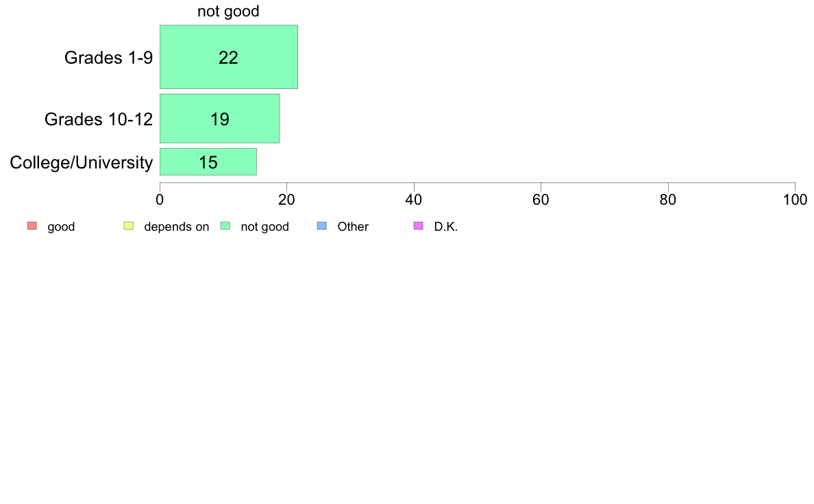Click the 100 tick on x-axis

(x=795, y=200)
